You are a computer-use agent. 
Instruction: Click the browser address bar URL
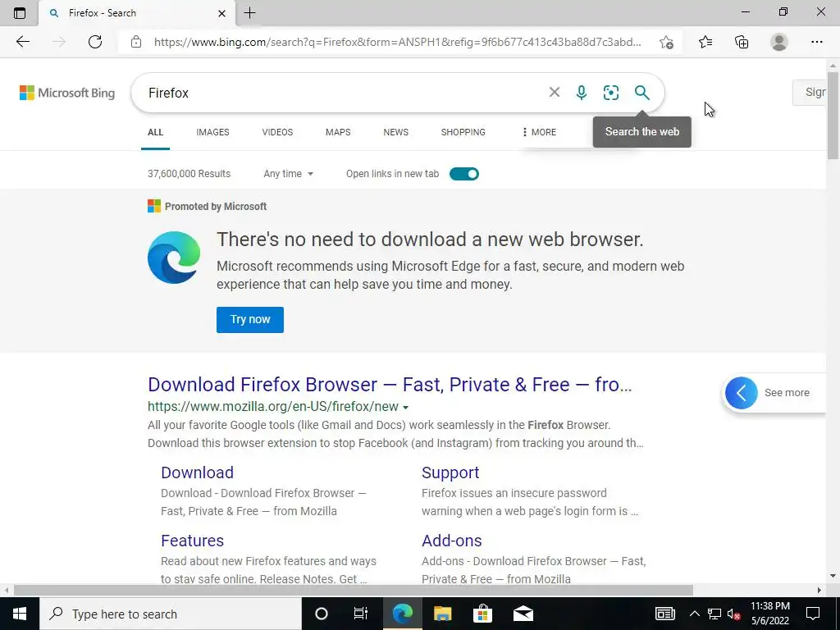click(x=398, y=42)
